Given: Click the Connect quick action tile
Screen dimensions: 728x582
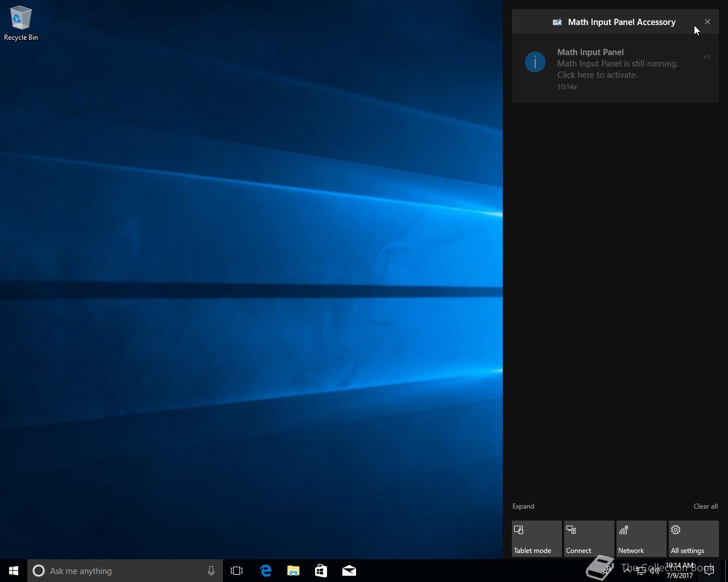Looking at the screenshot, I should [589, 539].
